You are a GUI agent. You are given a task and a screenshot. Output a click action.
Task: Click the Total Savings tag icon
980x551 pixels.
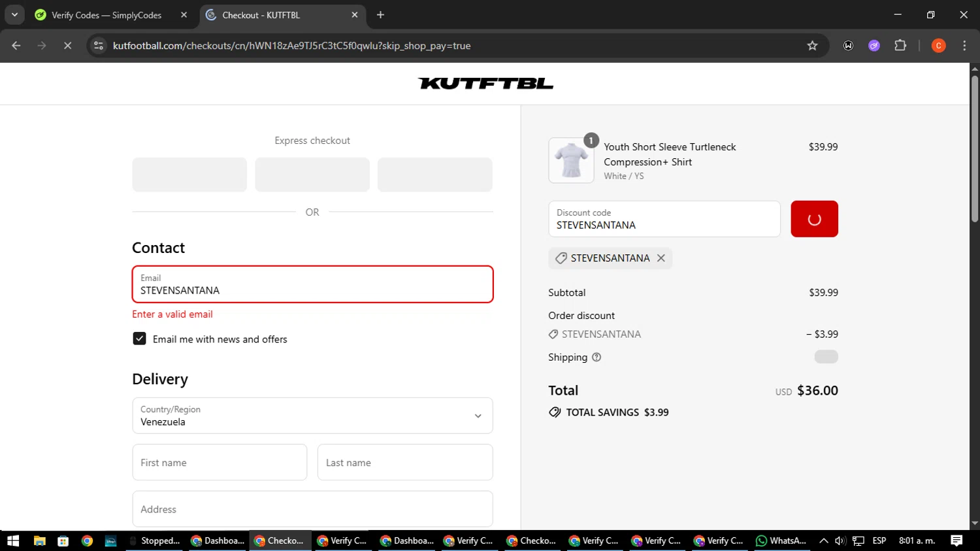tap(555, 412)
